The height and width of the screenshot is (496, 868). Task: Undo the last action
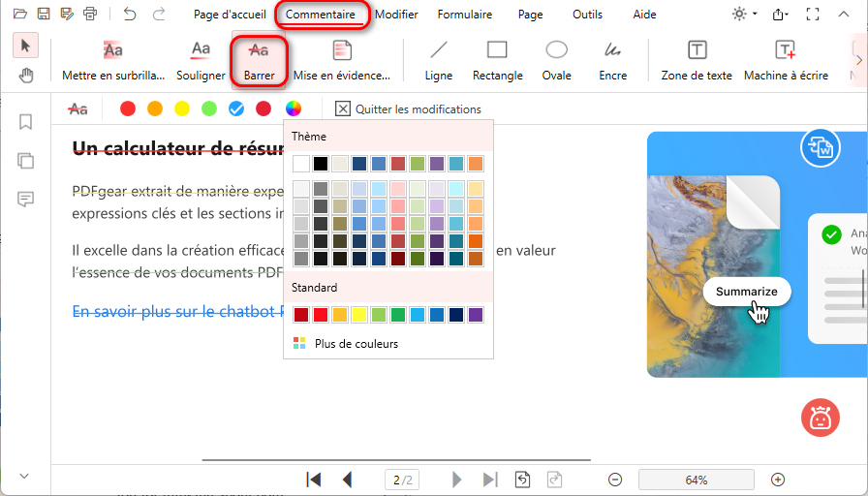[x=130, y=14]
